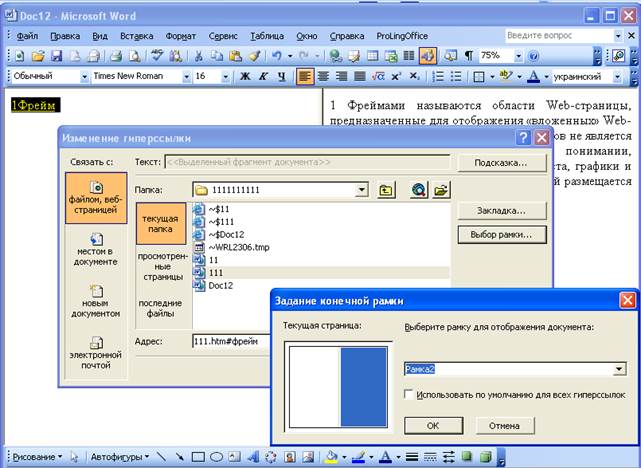Viewport: 641px width, 468px height.
Task: Open the Папка folder dropdown list
Action: click(361, 190)
